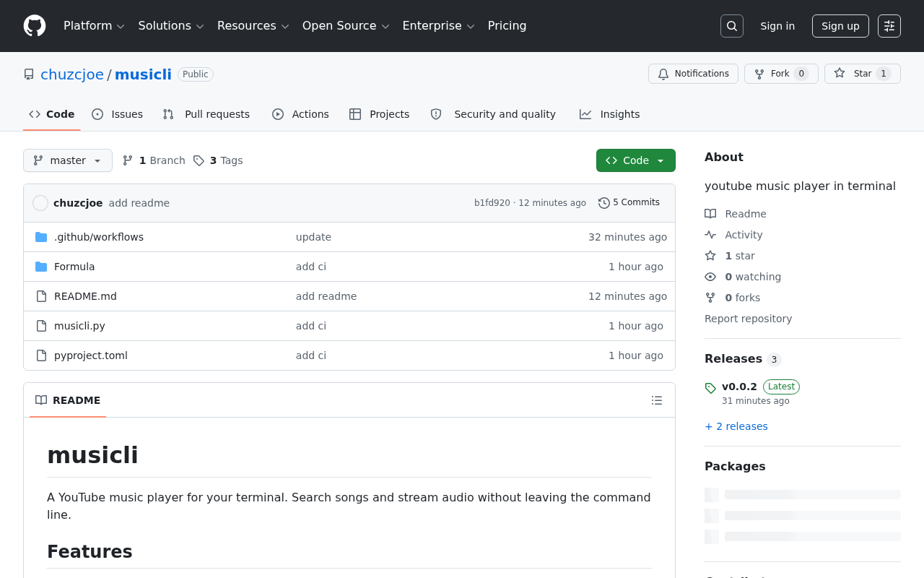Open the musicli repository name link

(143, 74)
